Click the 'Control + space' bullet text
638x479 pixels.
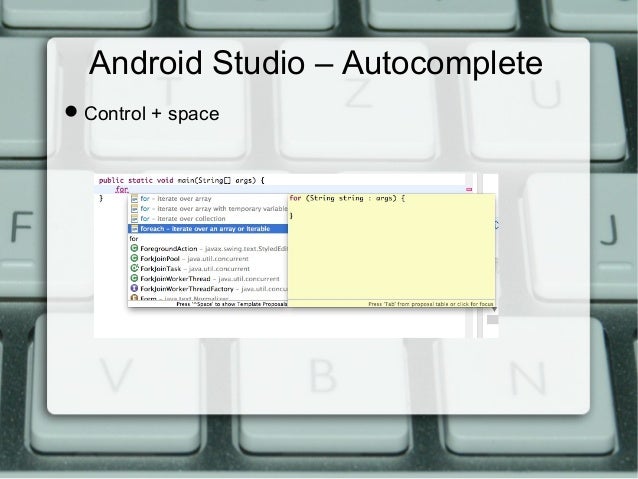click(151, 114)
